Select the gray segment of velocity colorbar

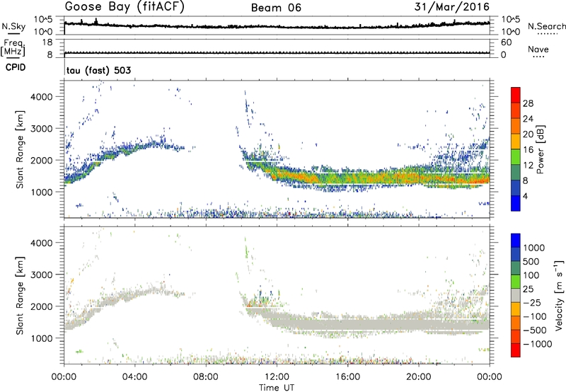click(x=516, y=295)
